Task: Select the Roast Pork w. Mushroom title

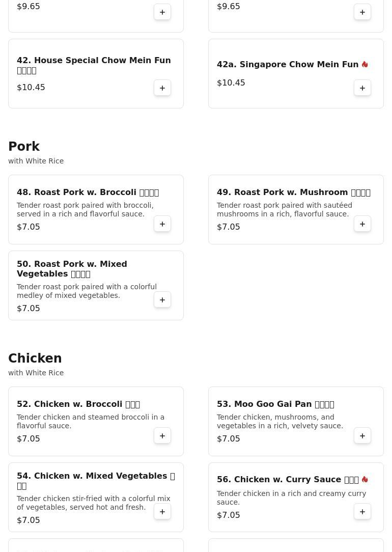Action: coord(293,192)
